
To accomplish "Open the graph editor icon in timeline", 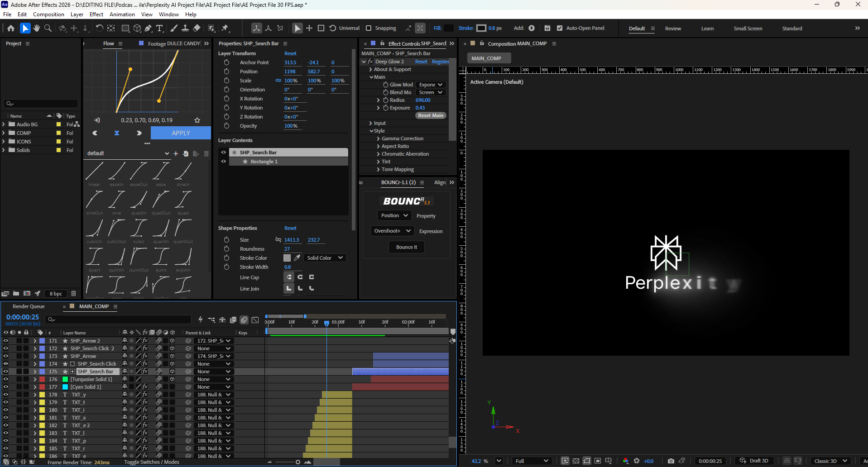I will click(x=255, y=320).
